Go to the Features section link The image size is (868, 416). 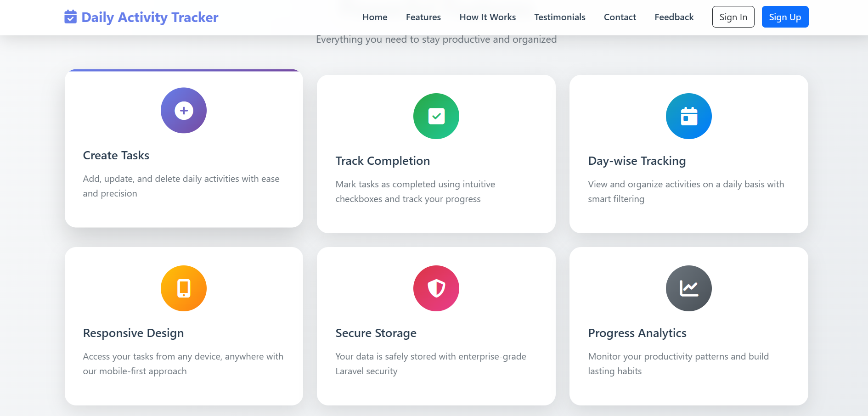click(x=423, y=17)
